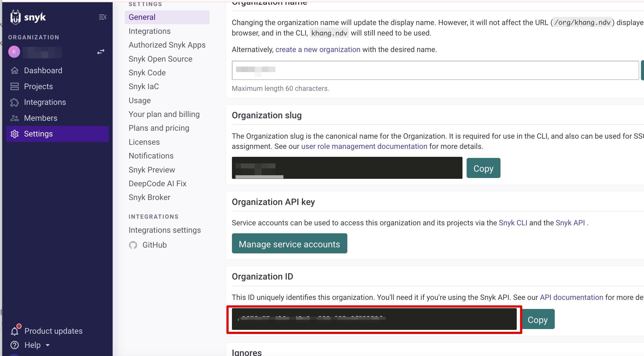Collapse the sidebar navigation menu icon

pos(102,17)
